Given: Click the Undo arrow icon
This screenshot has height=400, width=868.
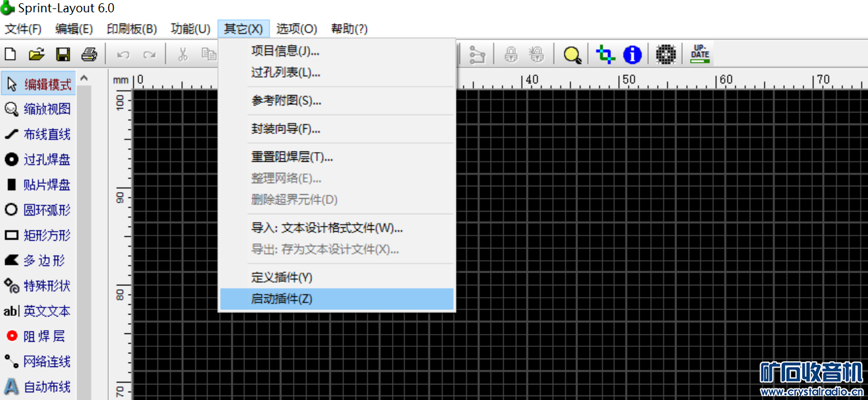Looking at the screenshot, I should [x=123, y=55].
